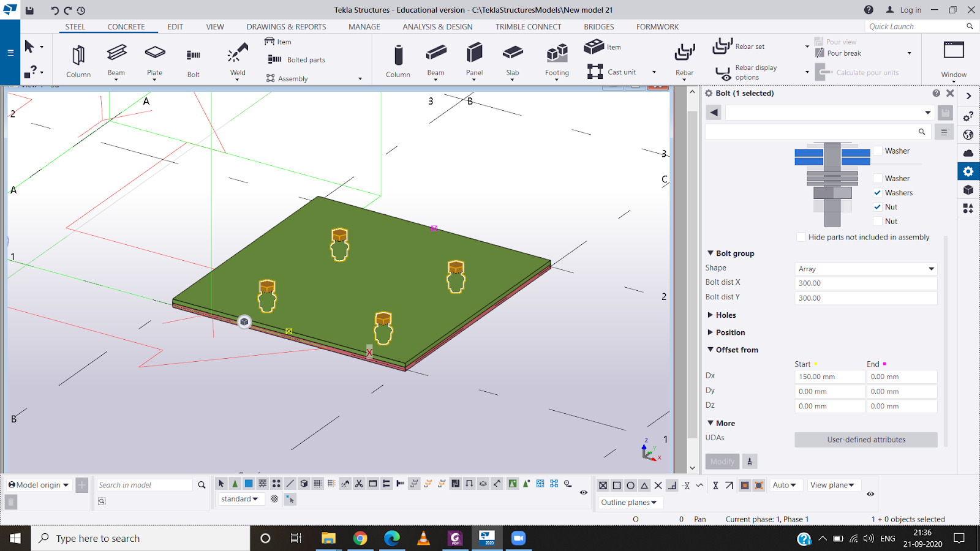The image size is (980, 551).
Task: Switch to the Concrete ribbon tab
Action: click(x=126, y=27)
